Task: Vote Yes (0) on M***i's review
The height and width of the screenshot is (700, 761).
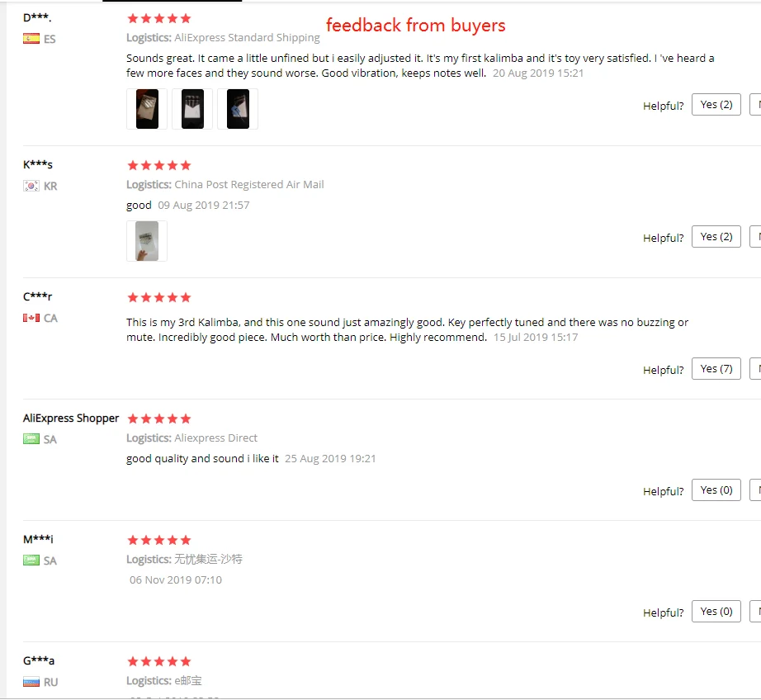Action: click(716, 611)
